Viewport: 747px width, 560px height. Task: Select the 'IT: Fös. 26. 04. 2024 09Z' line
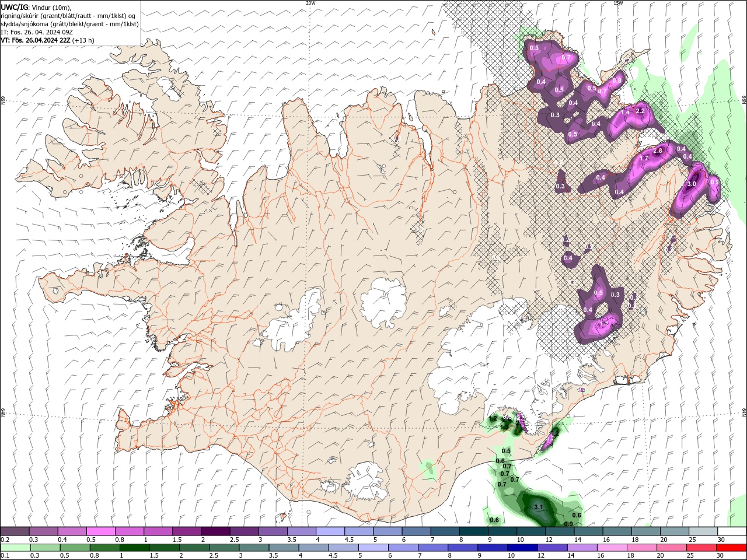tap(36, 32)
